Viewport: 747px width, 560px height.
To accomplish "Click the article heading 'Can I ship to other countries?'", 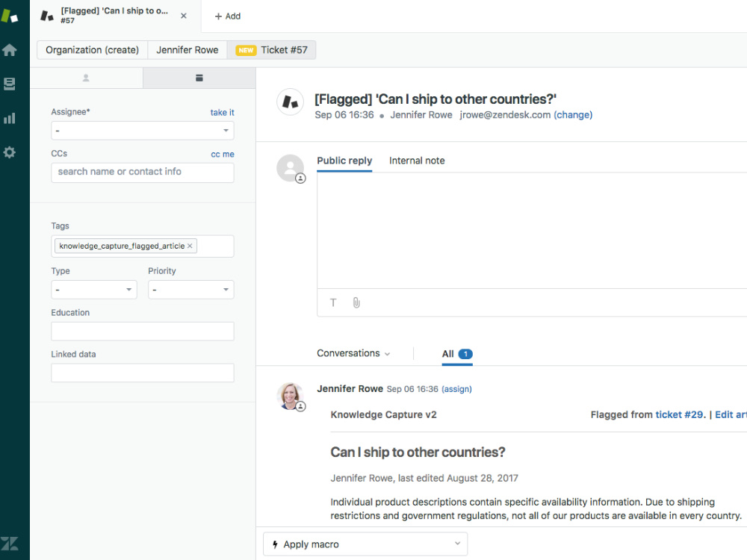I will click(x=418, y=452).
